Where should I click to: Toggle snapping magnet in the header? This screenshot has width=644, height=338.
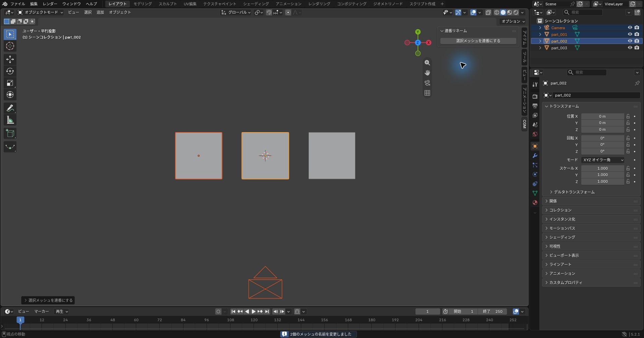(x=269, y=12)
